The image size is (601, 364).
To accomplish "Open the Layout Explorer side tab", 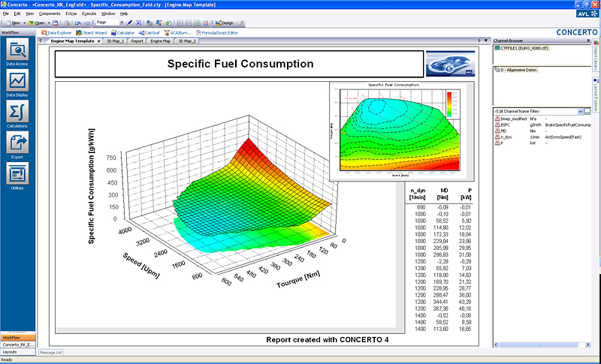I will pyautogui.click(x=596, y=95).
